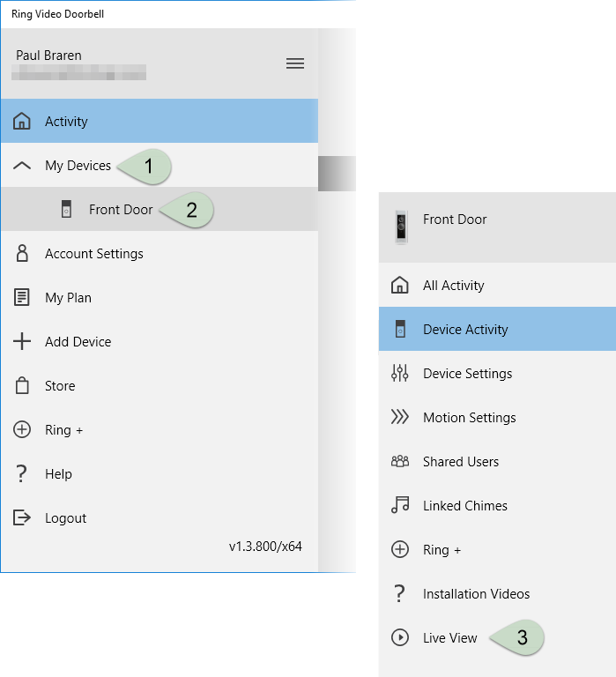Viewport: 616px width, 677px height.
Task: Click the Front Door title in device panel
Action: point(455,219)
